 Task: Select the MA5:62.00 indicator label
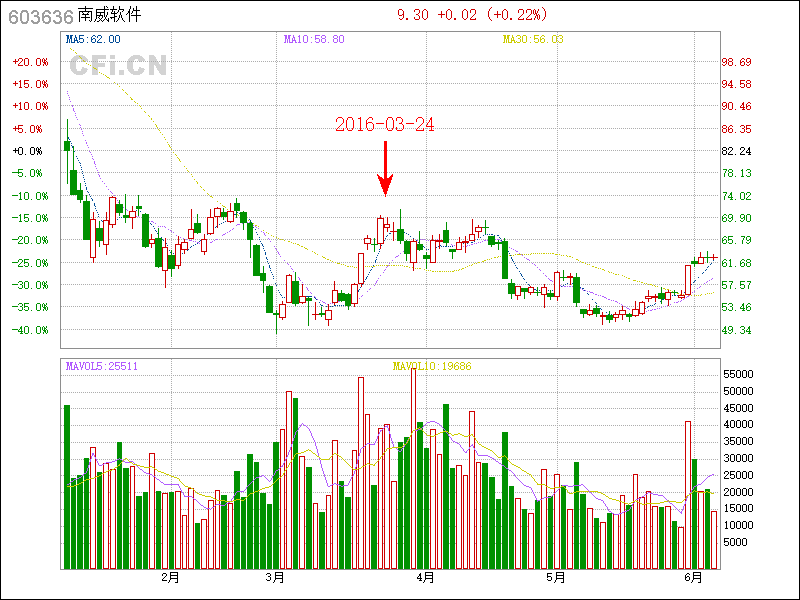point(93,39)
